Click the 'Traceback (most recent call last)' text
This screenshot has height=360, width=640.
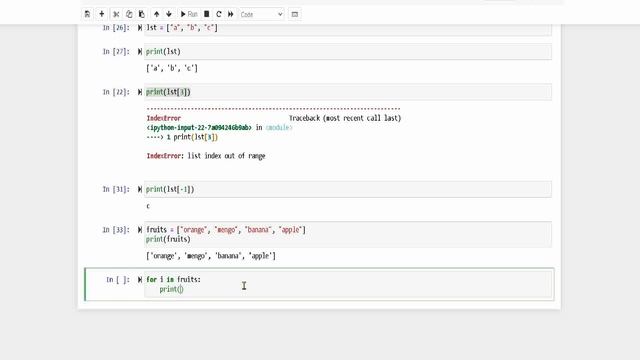[345, 118]
